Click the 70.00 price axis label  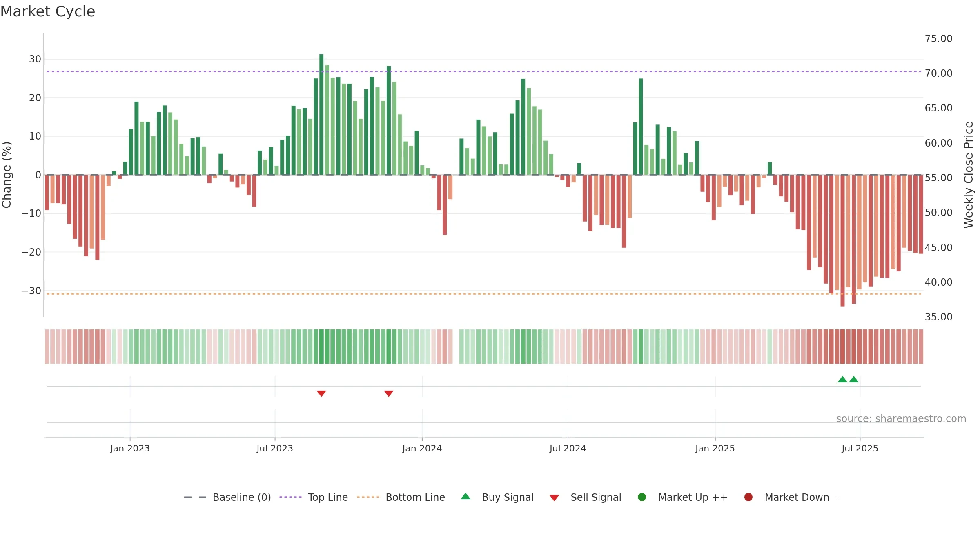click(938, 73)
